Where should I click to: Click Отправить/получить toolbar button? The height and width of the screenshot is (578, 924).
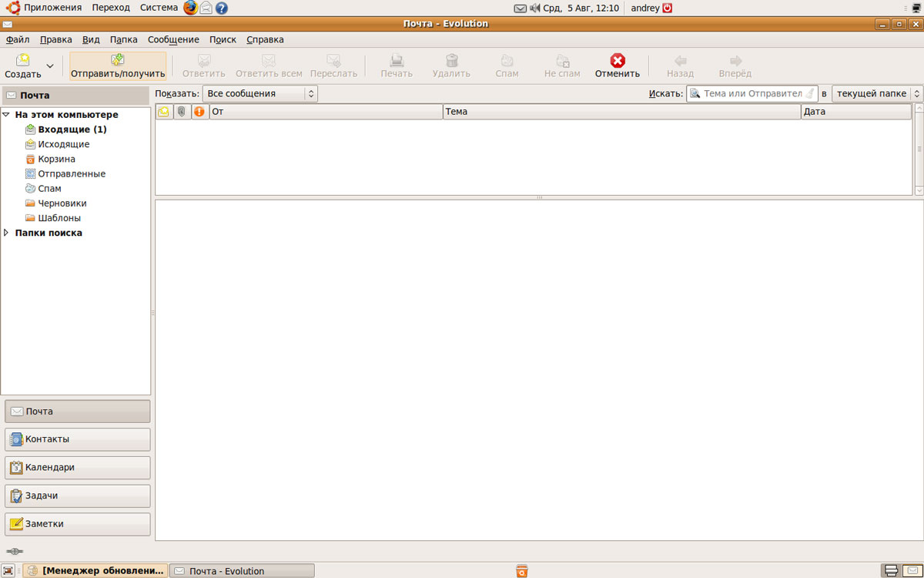(x=118, y=66)
